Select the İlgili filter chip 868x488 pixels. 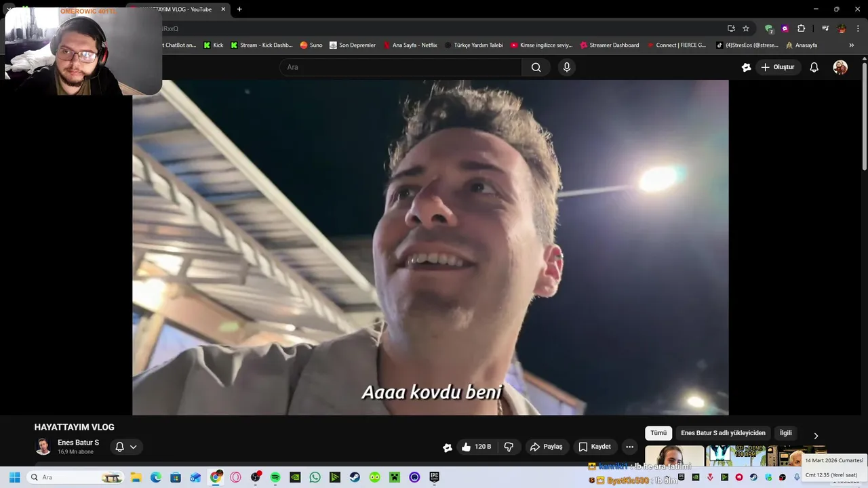786,433
